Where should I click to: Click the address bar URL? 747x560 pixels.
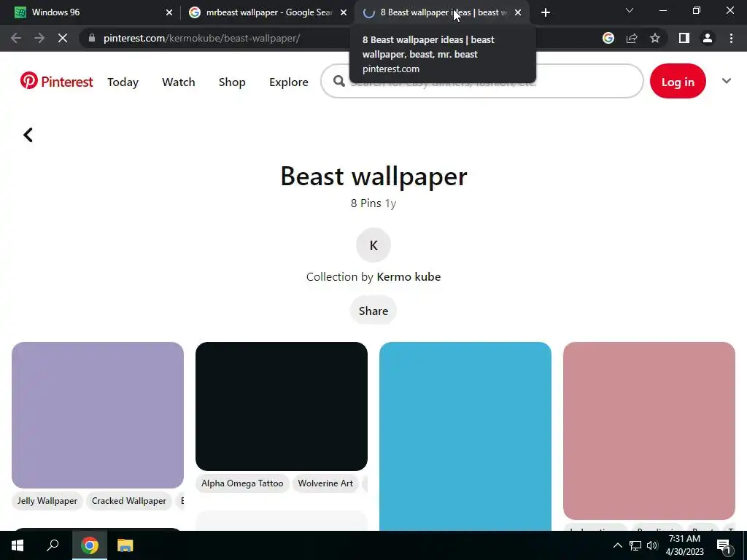click(201, 38)
